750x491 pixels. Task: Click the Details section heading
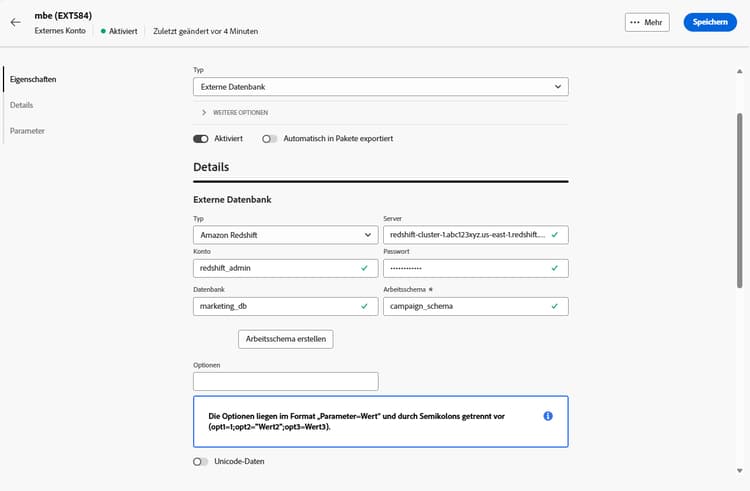[x=211, y=167]
